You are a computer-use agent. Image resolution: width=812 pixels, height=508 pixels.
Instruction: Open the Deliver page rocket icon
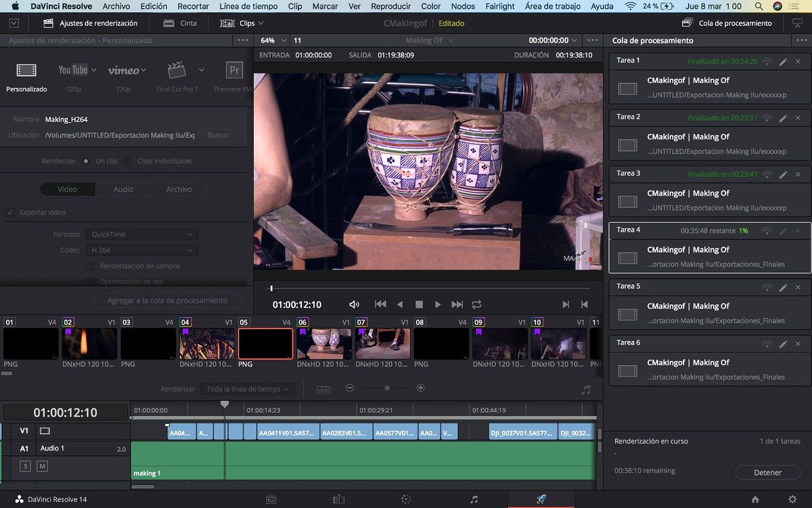(x=541, y=499)
